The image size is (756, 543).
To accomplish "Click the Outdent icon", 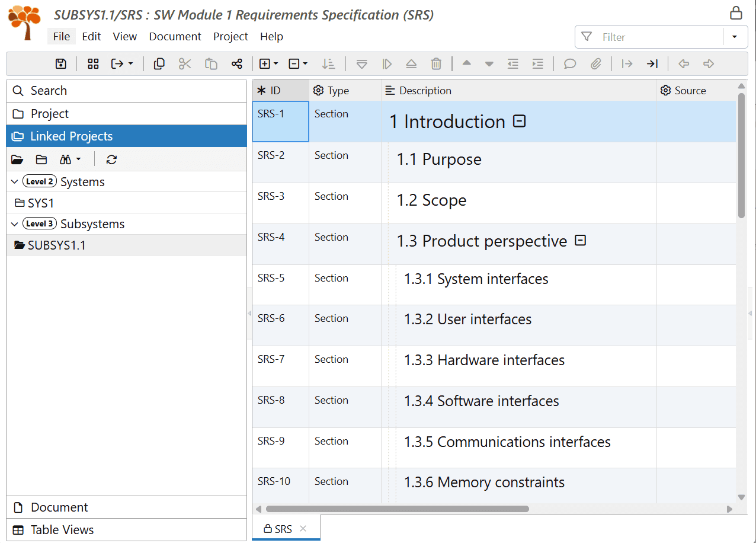I will pos(513,64).
